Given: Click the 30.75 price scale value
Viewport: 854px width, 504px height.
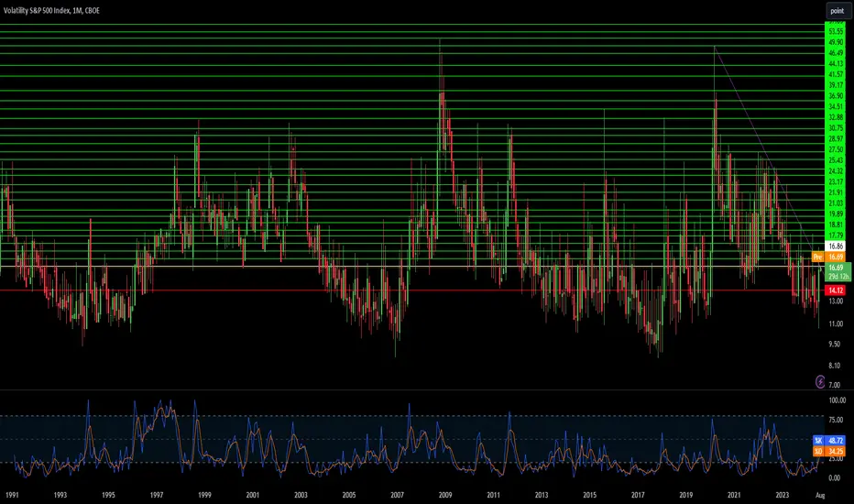Looking at the screenshot, I should click(836, 128).
